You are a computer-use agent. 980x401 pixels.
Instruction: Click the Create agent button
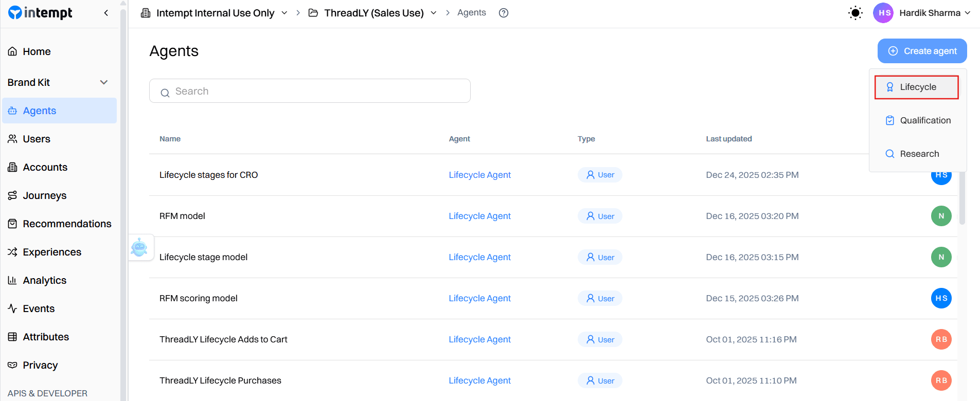click(922, 51)
